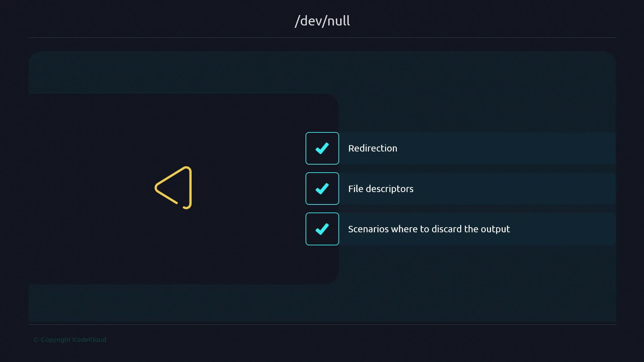644x362 pixels.
Task: Click the word "discard" in third item
Action: coord(446,229)
